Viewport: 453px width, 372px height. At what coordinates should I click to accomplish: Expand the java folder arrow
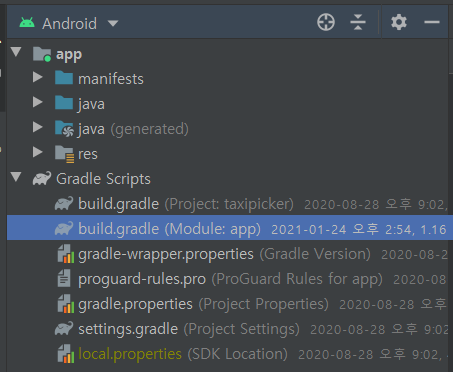point(38,102)
